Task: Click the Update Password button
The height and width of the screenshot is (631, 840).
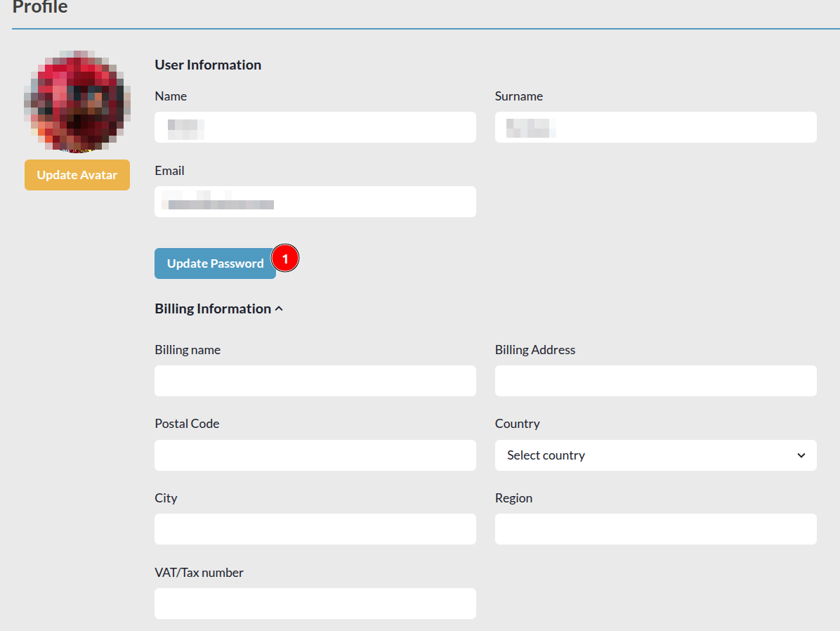Action: pyautogui.click(x=216, y=264)
